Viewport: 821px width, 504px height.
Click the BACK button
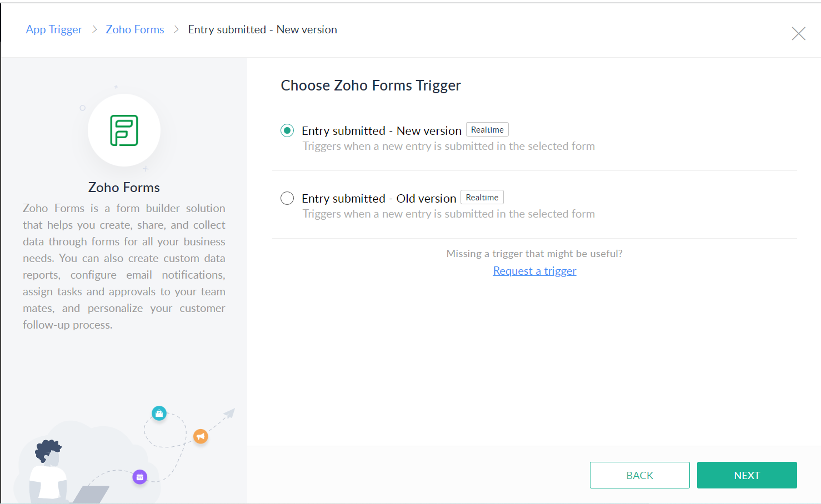click(640, 475)
